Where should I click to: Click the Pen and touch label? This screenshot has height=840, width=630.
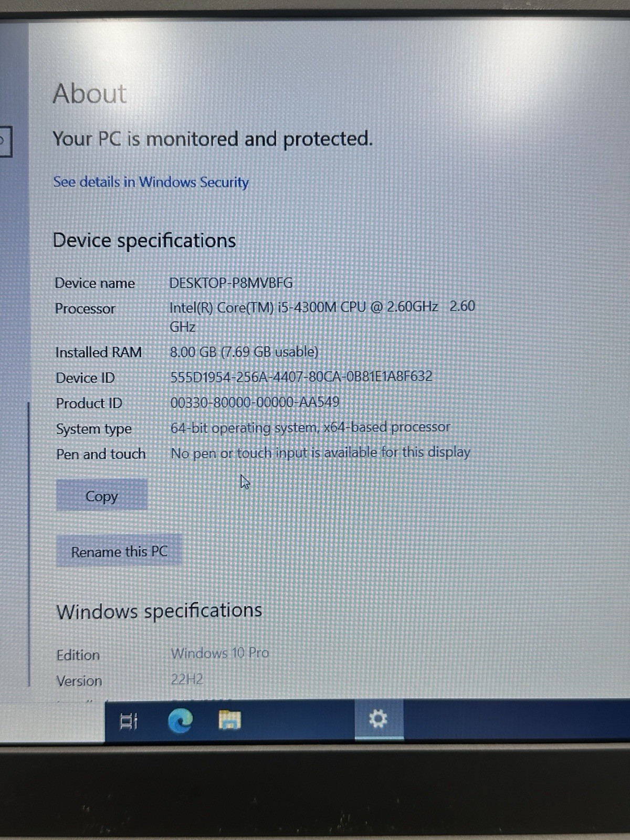tap(101, 454)
